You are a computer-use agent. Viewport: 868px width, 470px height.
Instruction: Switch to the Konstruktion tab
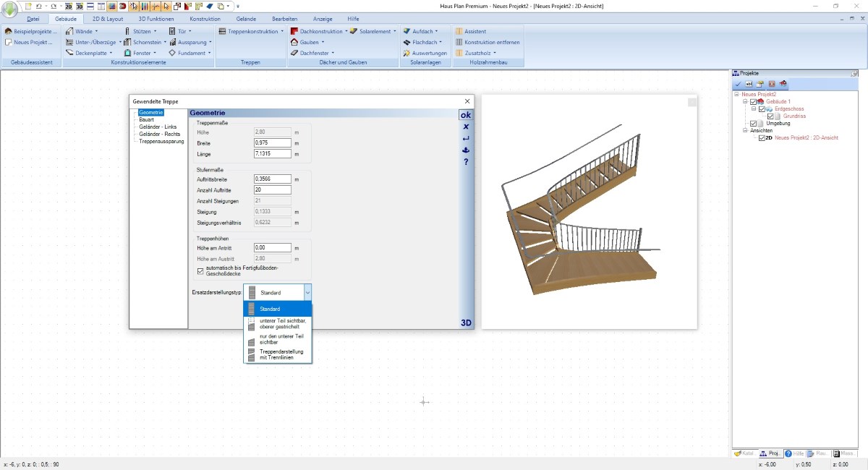point(205,18)
